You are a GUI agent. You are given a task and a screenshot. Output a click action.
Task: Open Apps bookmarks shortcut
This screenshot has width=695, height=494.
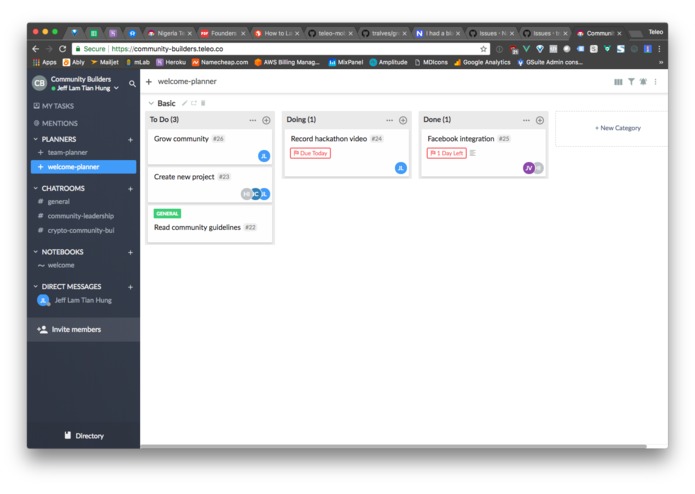(44, 62)
